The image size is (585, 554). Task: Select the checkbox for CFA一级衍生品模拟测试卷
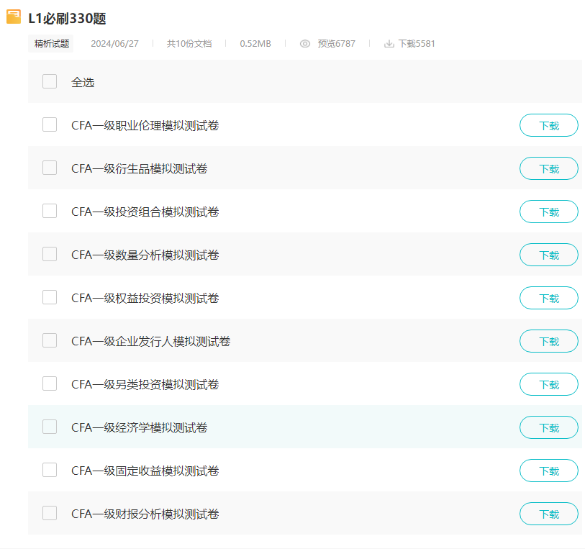(50, 168)
